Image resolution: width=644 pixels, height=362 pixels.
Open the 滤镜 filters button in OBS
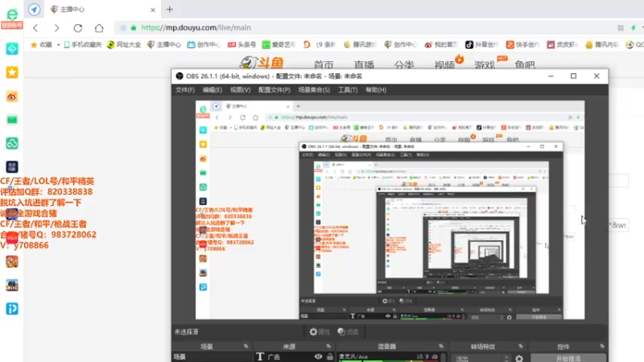(348, 331)
